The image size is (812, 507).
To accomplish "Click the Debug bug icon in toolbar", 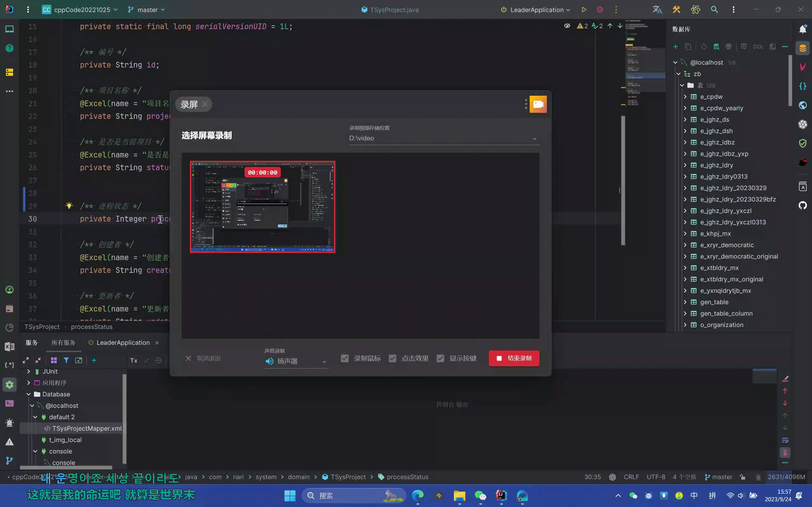I will pyautogui.click(x=600, y=10).
